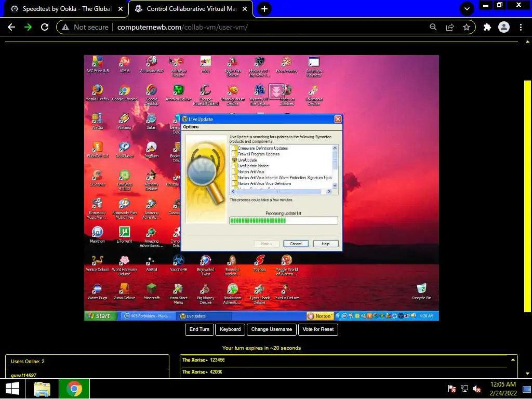The image size is (532, 399).
Task: Open the XP start menu
Action: [100, 316]
